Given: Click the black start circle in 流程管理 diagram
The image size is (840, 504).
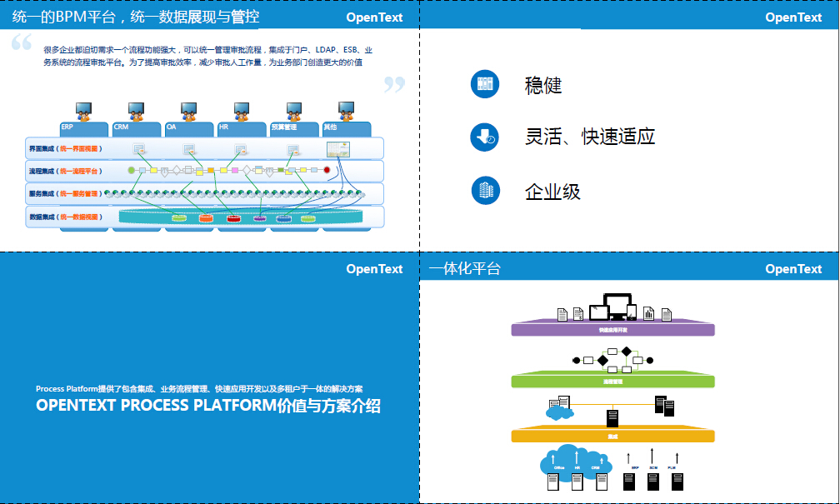Looking at the screenshot, I should coord(577,361).
